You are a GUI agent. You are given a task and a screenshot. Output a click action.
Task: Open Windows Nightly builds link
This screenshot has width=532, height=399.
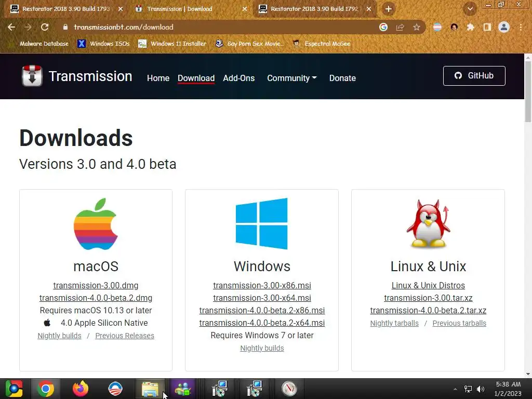point(262,349)
